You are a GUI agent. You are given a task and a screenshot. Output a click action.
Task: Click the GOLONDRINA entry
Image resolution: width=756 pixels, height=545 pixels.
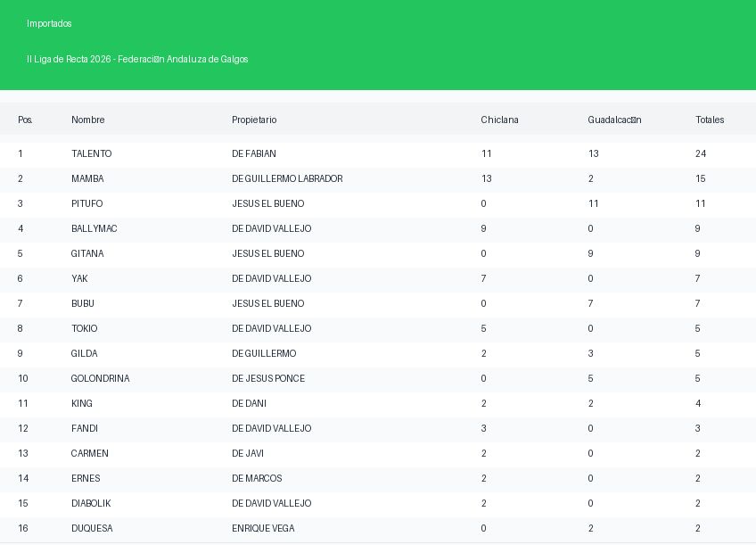pyautogui.click(x=100, y=378)
